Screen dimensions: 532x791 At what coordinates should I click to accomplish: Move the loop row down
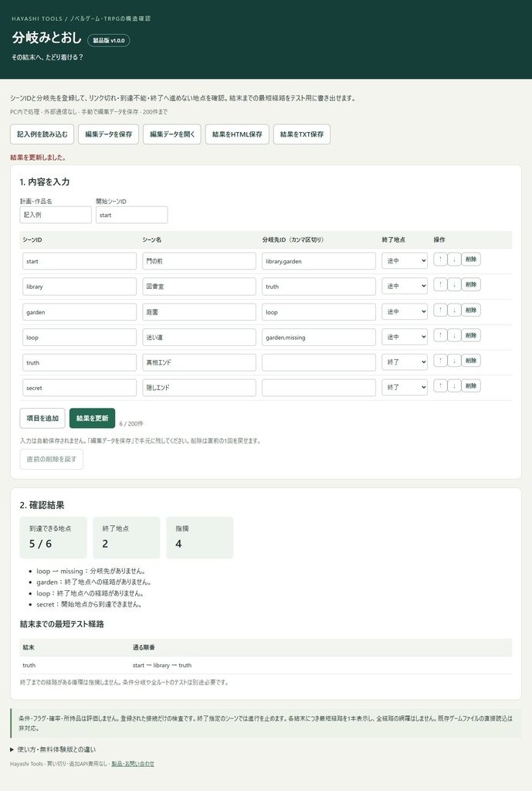[x=454, y=335]
